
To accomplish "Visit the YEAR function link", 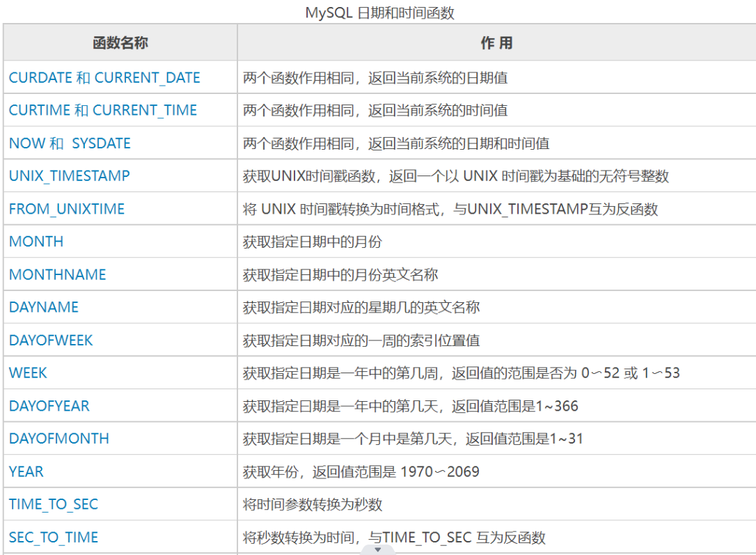I will pos(26,471).
